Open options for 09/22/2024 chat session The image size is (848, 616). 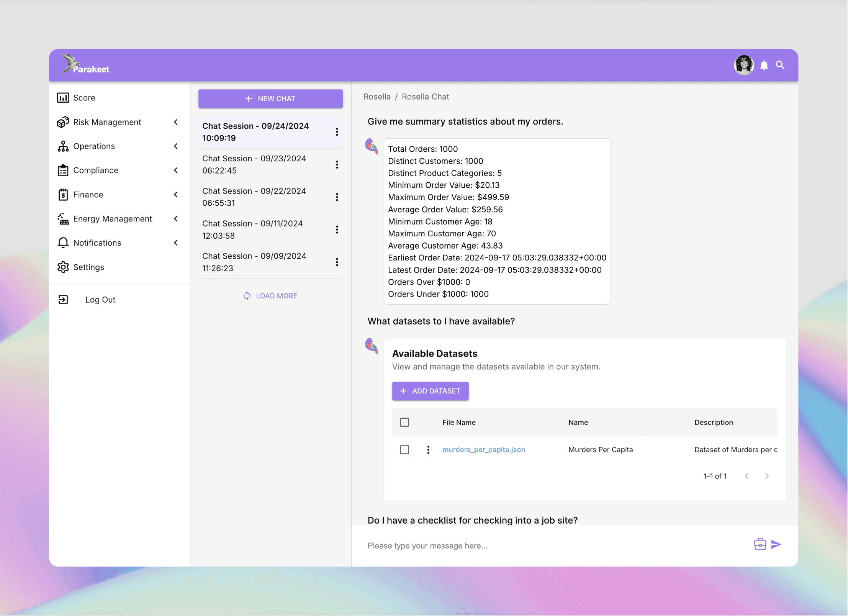tap(337, 197)
